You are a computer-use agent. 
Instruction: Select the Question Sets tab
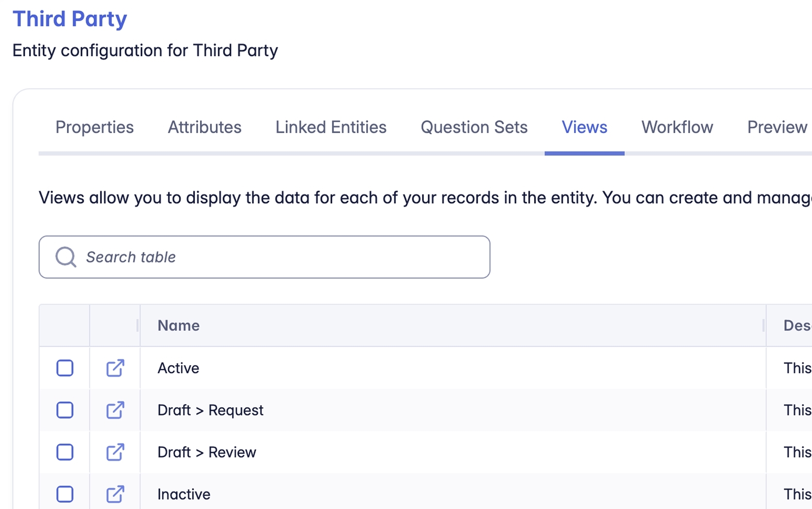pos(473,127)
